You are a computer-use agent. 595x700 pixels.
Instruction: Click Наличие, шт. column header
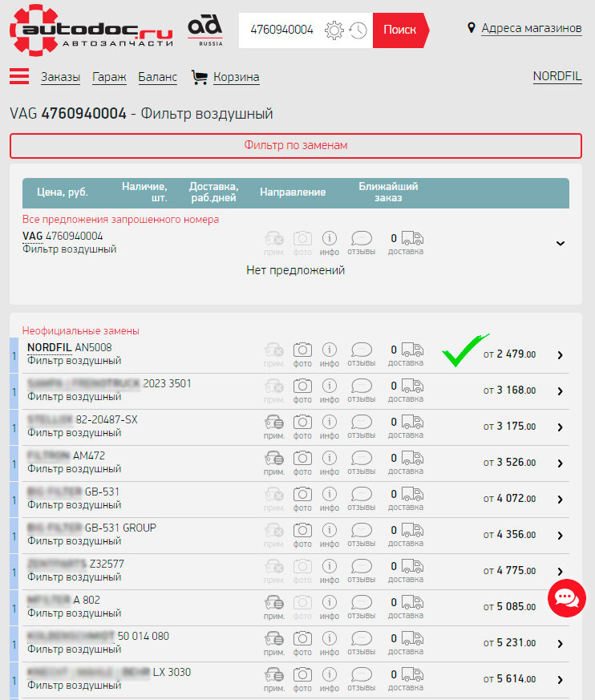pos(144,192)
